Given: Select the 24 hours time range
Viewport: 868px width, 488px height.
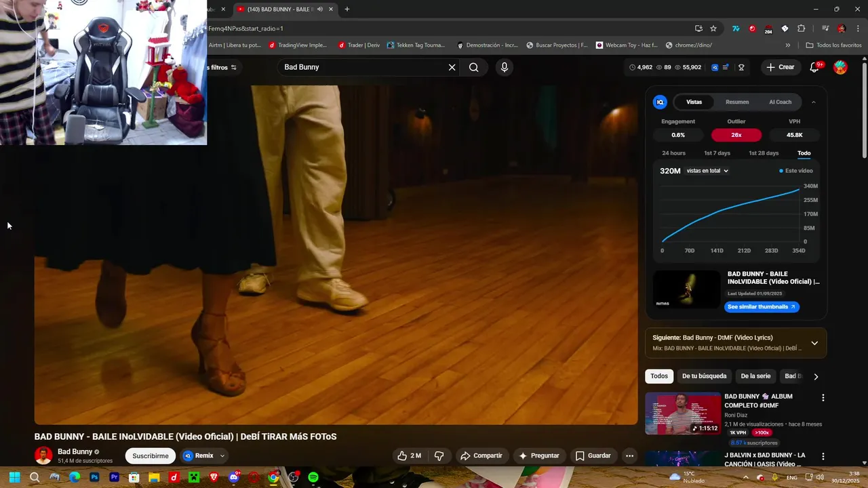Looking at the screenshot, I should 673,153.
